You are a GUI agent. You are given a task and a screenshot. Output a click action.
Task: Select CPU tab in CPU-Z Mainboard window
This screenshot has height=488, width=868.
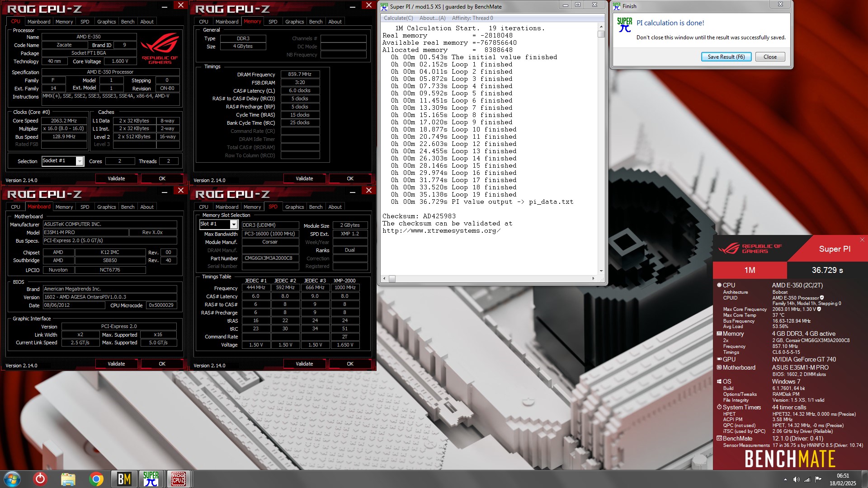pyautogui.click(x=15, y=206)
